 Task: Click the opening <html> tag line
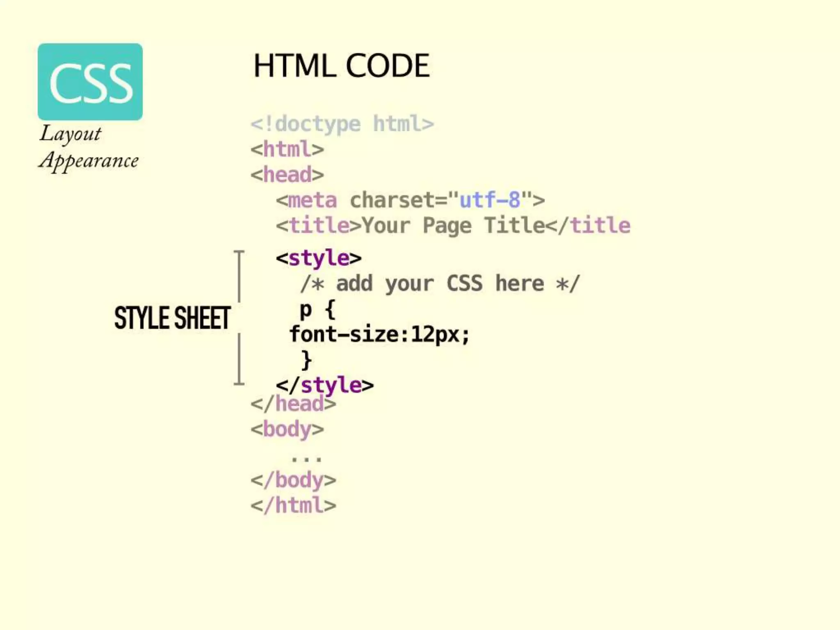287,149
